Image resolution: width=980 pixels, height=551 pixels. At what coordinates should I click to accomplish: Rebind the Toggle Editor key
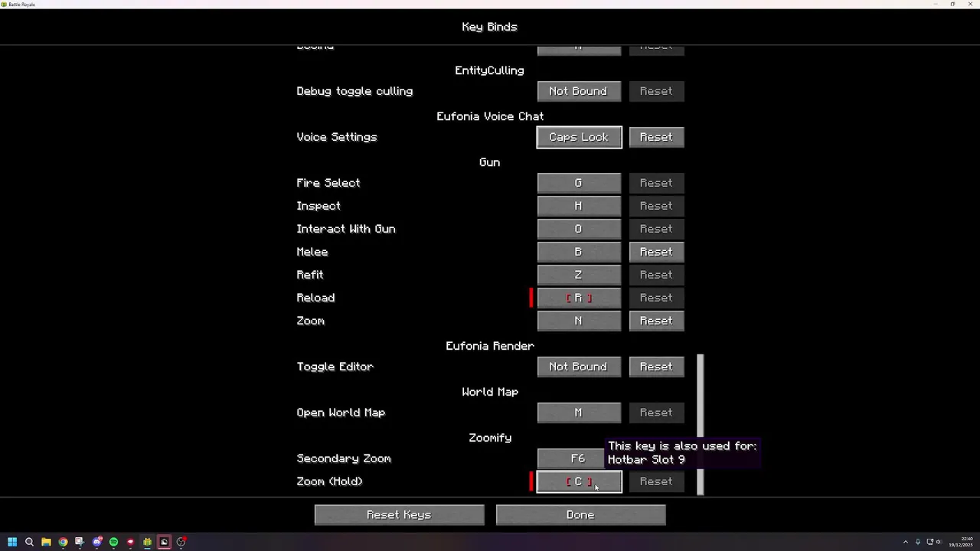pyautogui.click(x=579, y=367)
